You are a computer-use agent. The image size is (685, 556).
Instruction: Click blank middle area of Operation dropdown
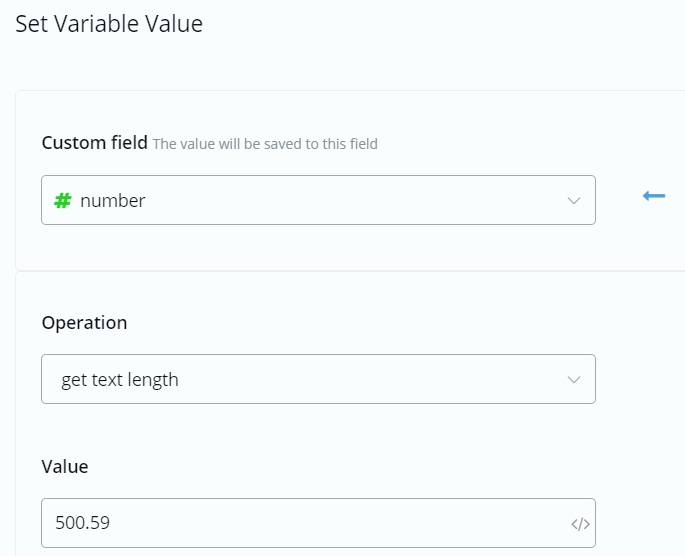coord(370,379)
